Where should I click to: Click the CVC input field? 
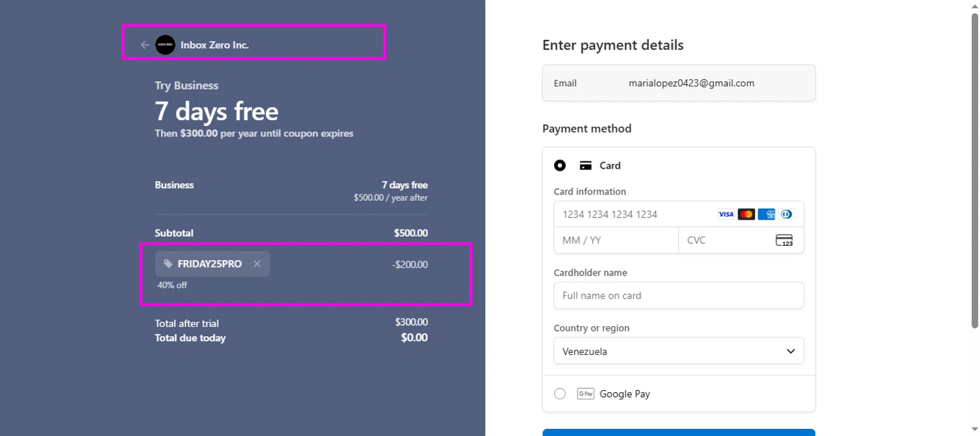pos(725,241)
